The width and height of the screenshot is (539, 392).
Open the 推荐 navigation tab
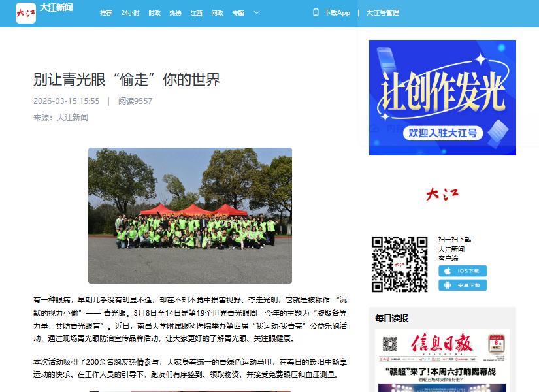click(x=106, y=13)
